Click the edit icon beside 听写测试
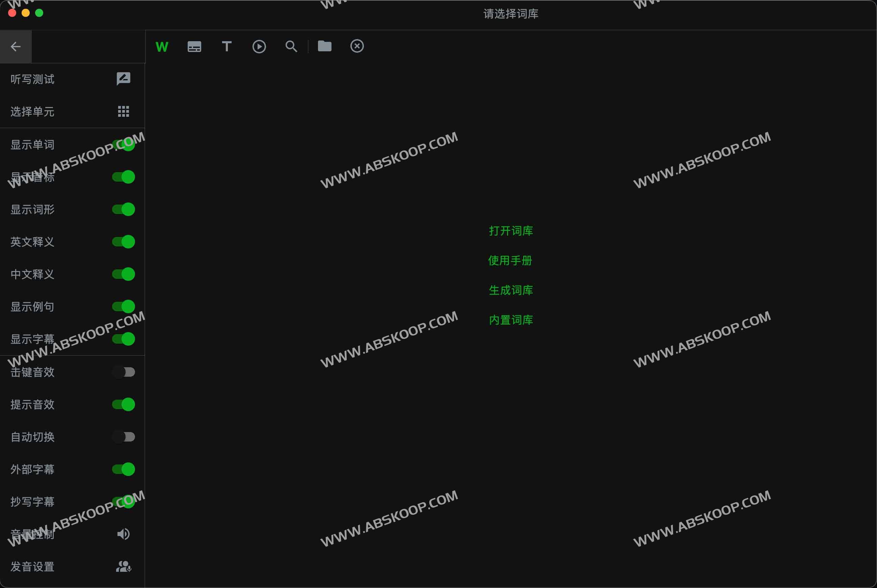This screenshot has width=877, height=588. pyautogui.click(x=123, y=79)
